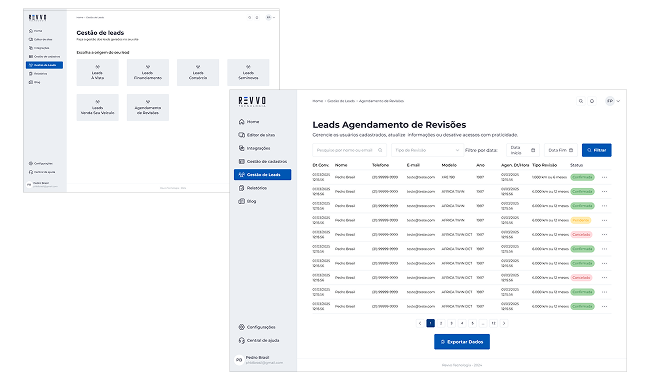
Task: Jump to page 12 in pagination
Action: (493, 323)
